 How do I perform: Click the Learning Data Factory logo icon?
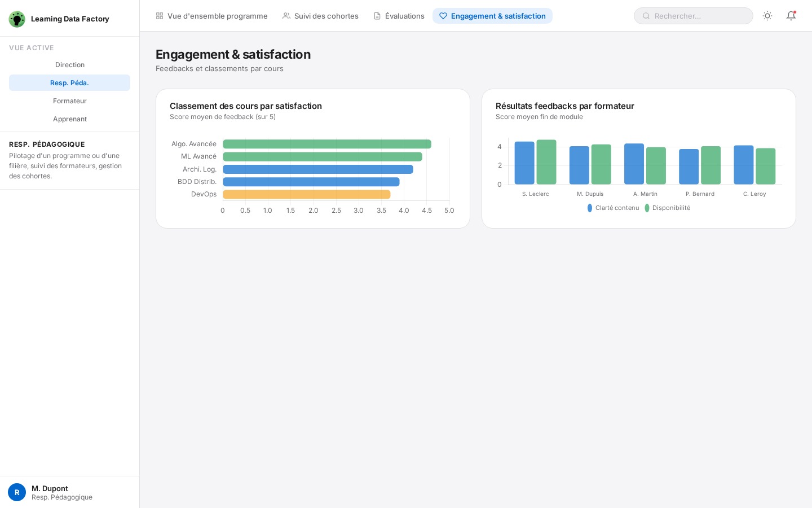(x=17, y=19)
